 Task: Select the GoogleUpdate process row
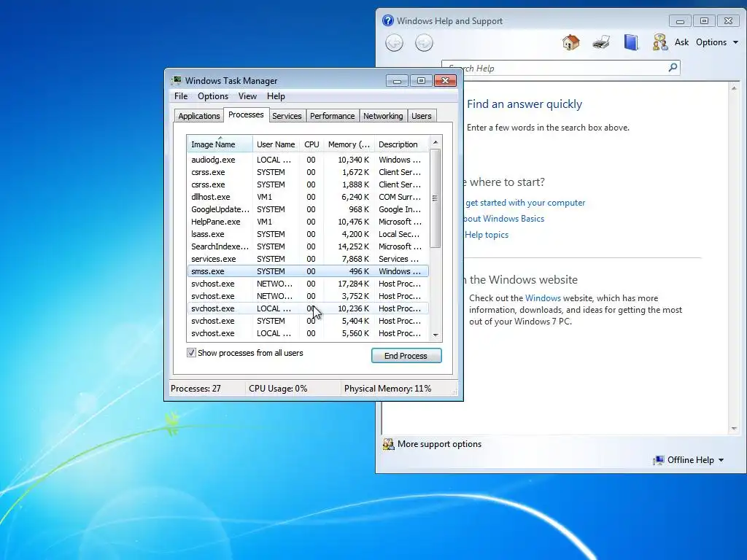[308, 209]
